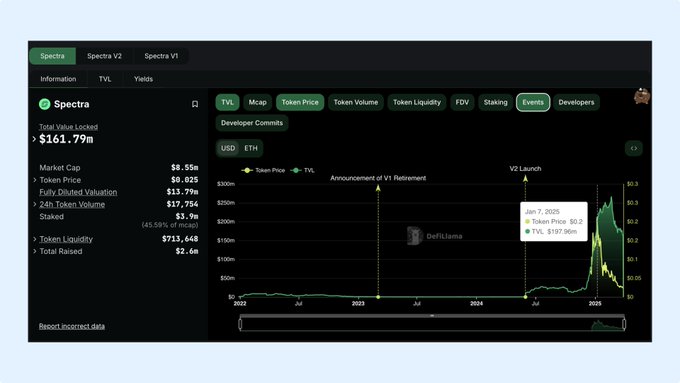Click the 24h Token Volume link

pos(72,204)
